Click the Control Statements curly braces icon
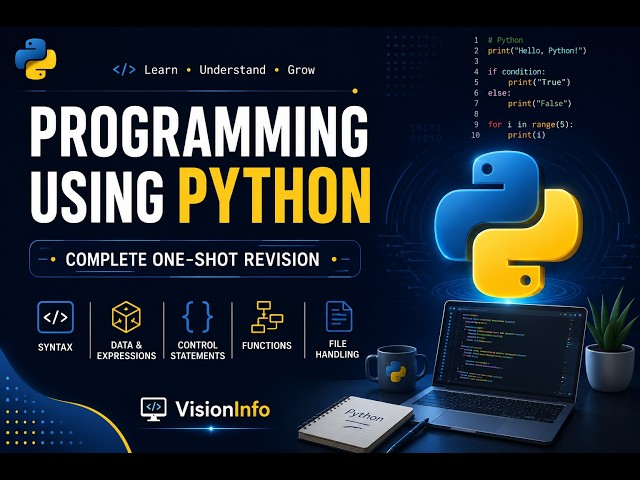640x480 pixels. [198, 317]
